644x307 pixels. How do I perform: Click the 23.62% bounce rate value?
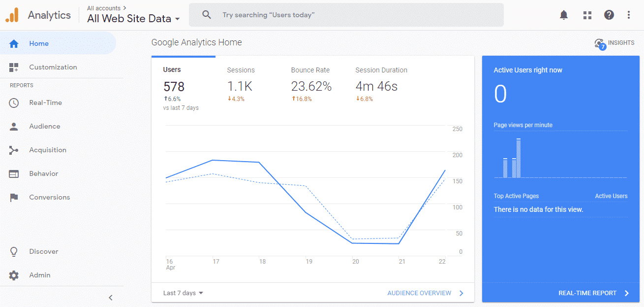tap(311, 87)
